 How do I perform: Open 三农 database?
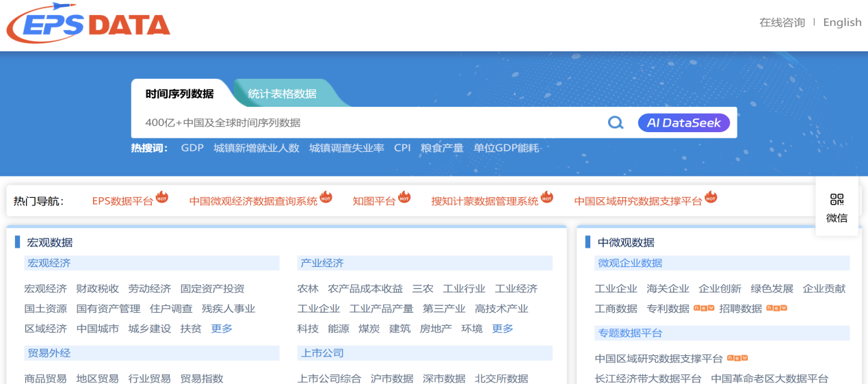(x=423, y=289)
